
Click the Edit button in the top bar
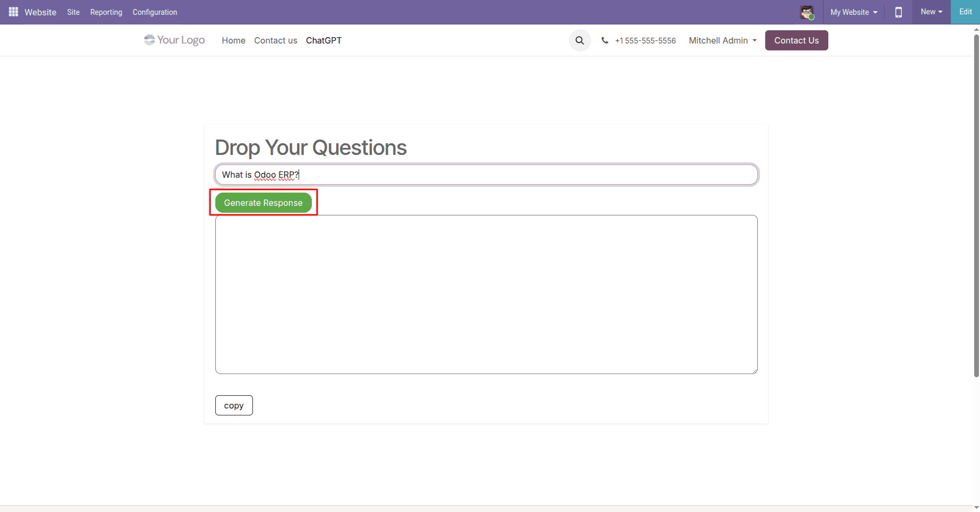(x=965, y=12)
